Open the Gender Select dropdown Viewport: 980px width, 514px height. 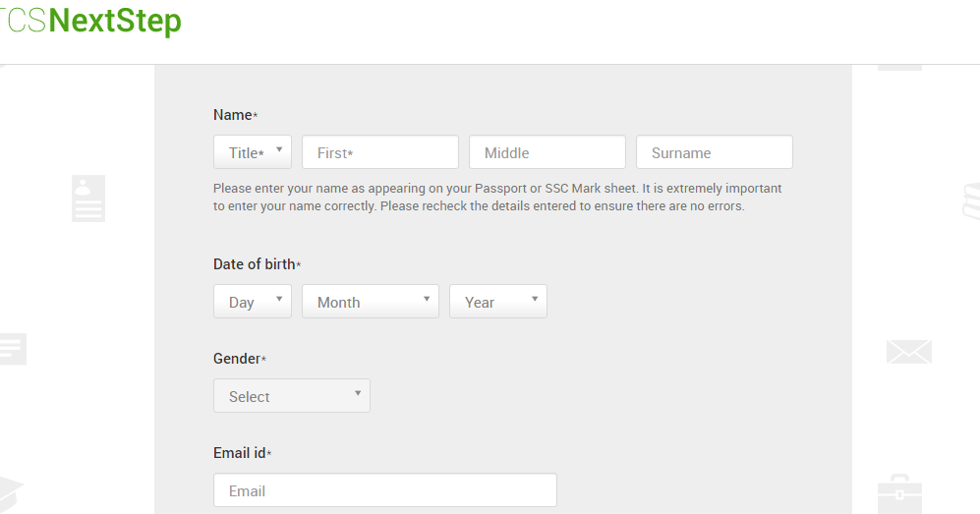pos(292,395)
